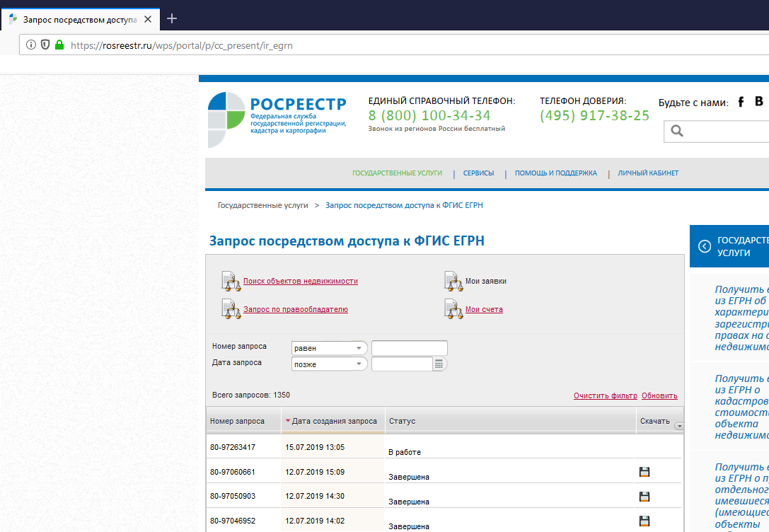
Task: Click the Facebook social icon
Action: pyautogui.click(x=741, y=102)
